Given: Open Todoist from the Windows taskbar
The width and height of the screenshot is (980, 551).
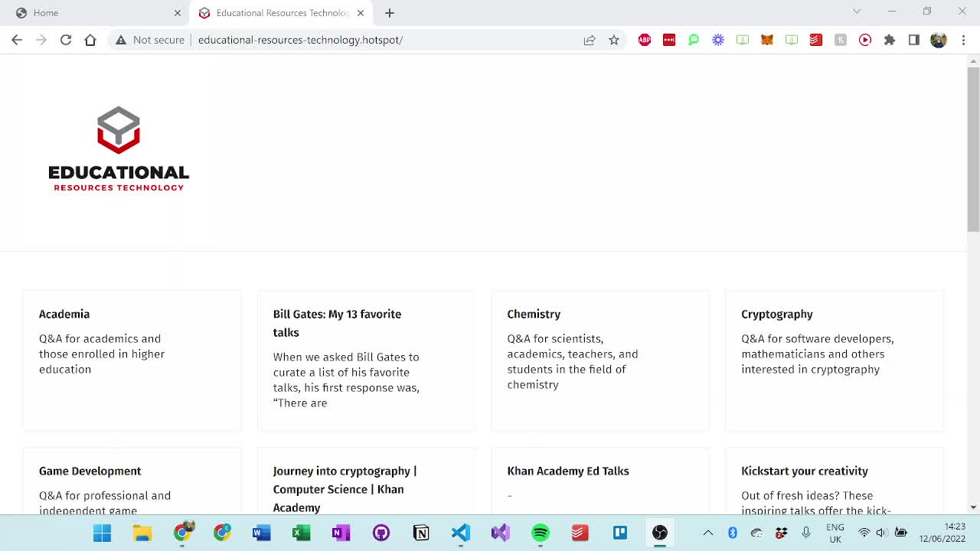Looking at the screenshot, I should coord(580,533).
